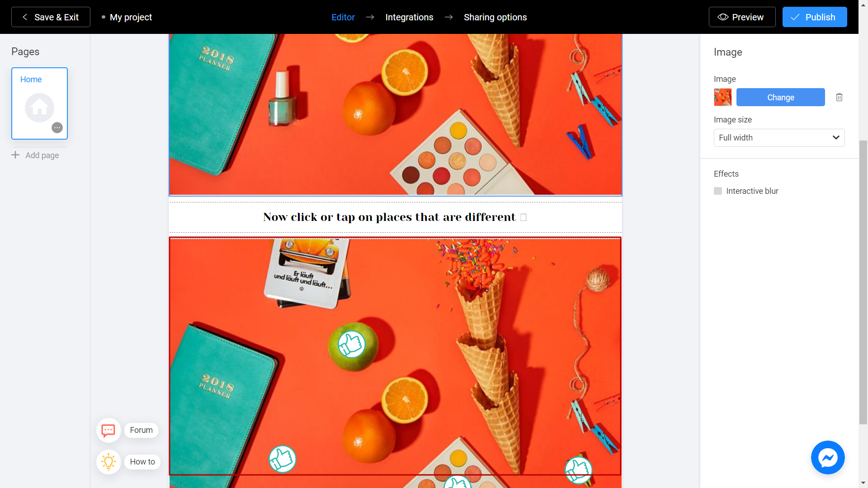
Task: Click the Home page label
Action: pyautogui.click(x=31, y=79)
